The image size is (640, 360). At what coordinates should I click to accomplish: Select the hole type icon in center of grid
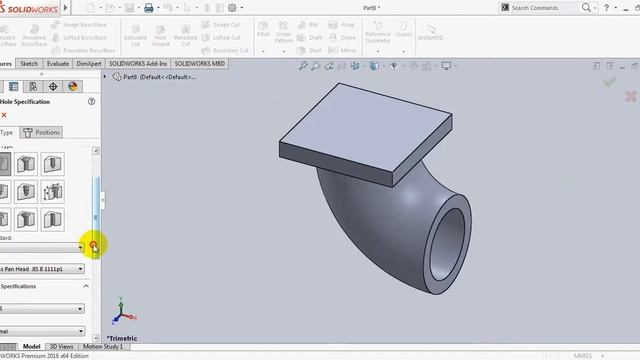(26, 192)
